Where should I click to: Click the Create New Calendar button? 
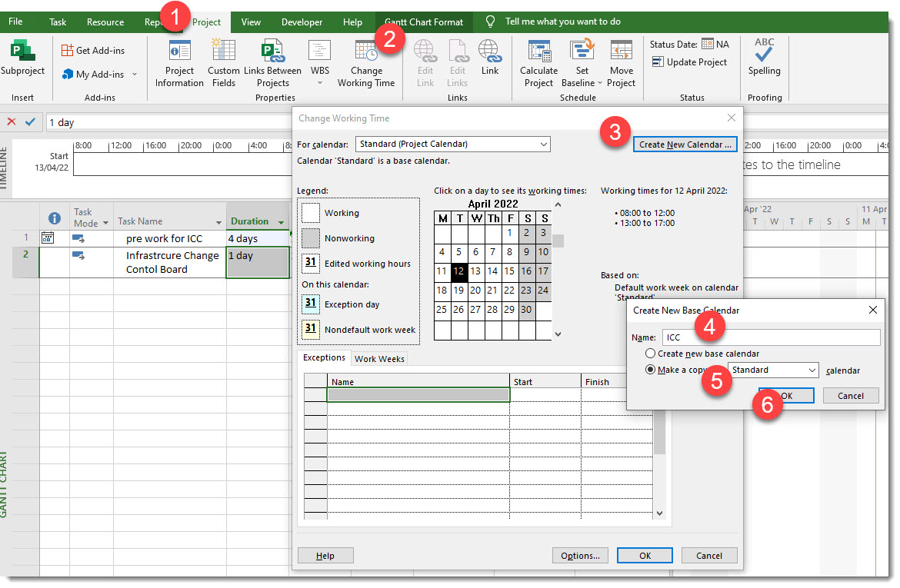pyautogui.click(x=685, y=144)
